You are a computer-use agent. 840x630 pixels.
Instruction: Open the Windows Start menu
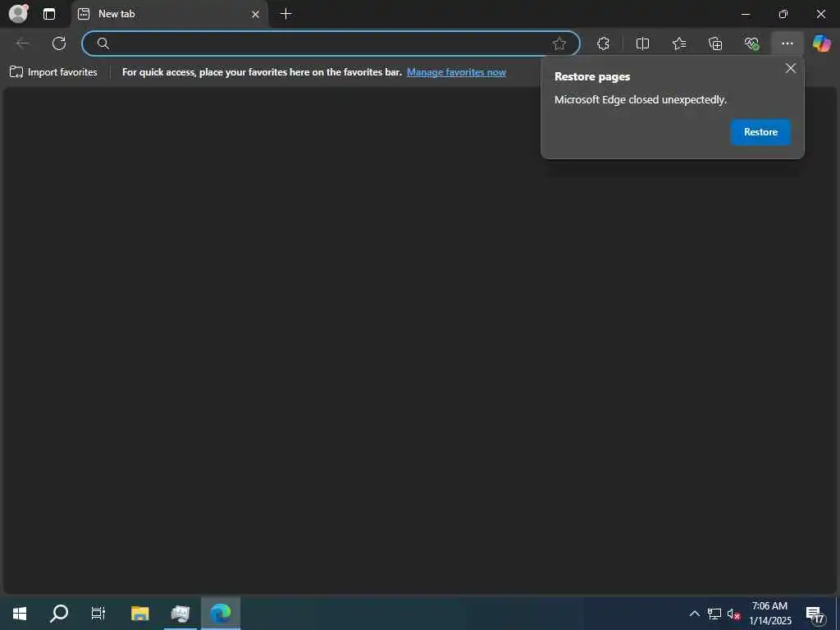click(x=20, y=613)
